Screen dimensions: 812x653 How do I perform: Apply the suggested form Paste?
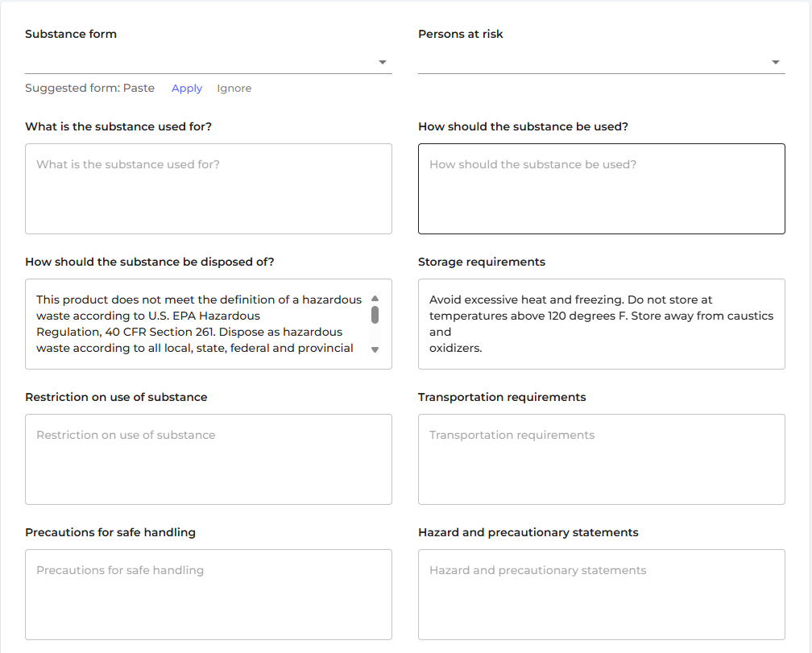pos(187,89)
